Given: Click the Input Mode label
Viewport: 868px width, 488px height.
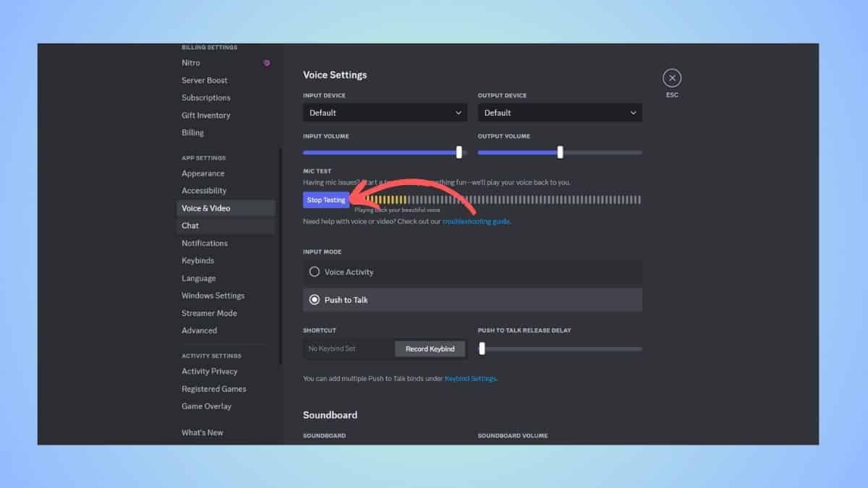Looking at the screenshot, I should (323, 252).
